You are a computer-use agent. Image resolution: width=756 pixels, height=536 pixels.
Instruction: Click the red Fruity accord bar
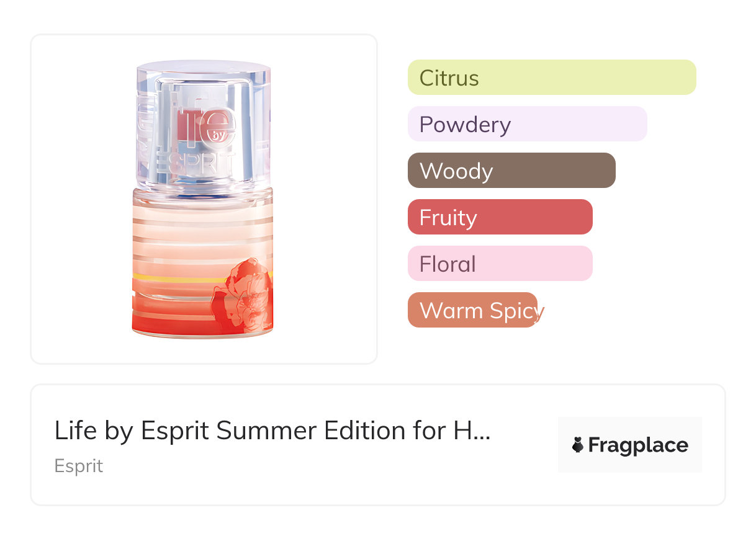[x=500, y=217]
